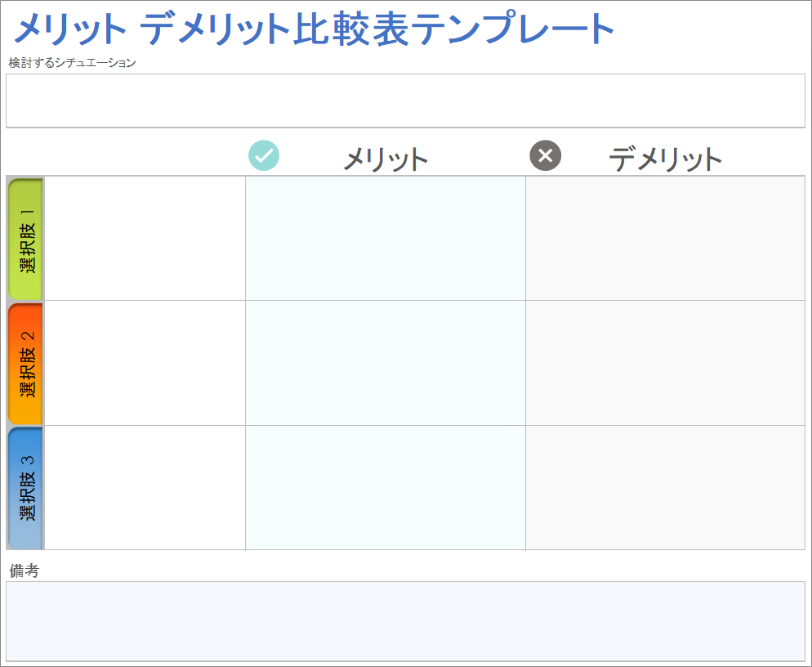Select the green 選択肢 1 tab
The width and height of the screenshot is (812, 667).
[x=25, y=239]
